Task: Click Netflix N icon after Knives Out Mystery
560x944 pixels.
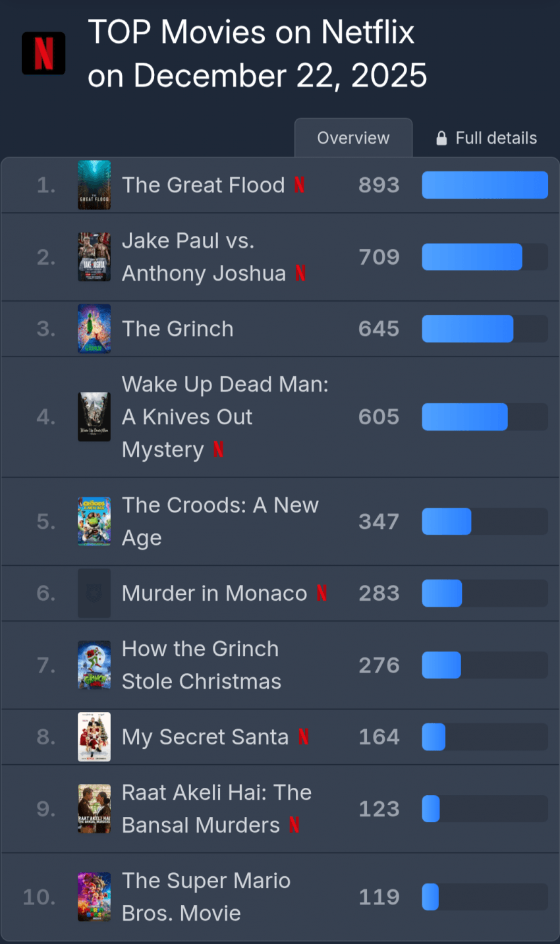Action: point(219,449)
